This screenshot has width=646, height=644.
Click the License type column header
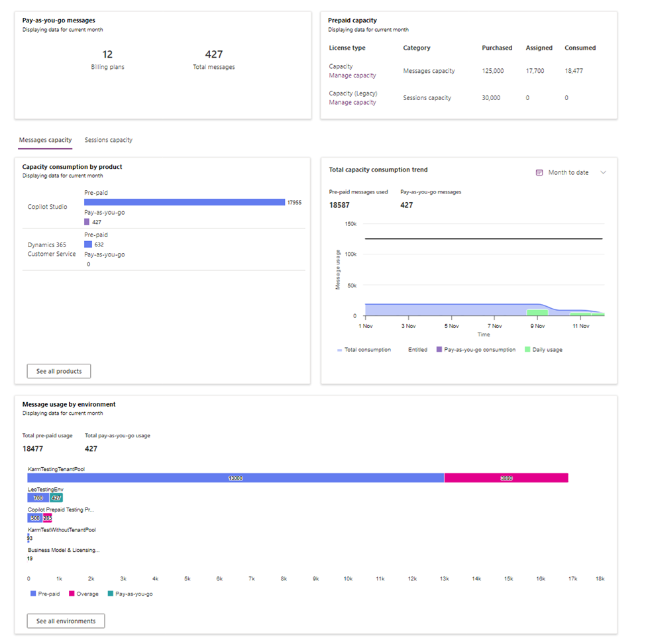tap(347, 48)
